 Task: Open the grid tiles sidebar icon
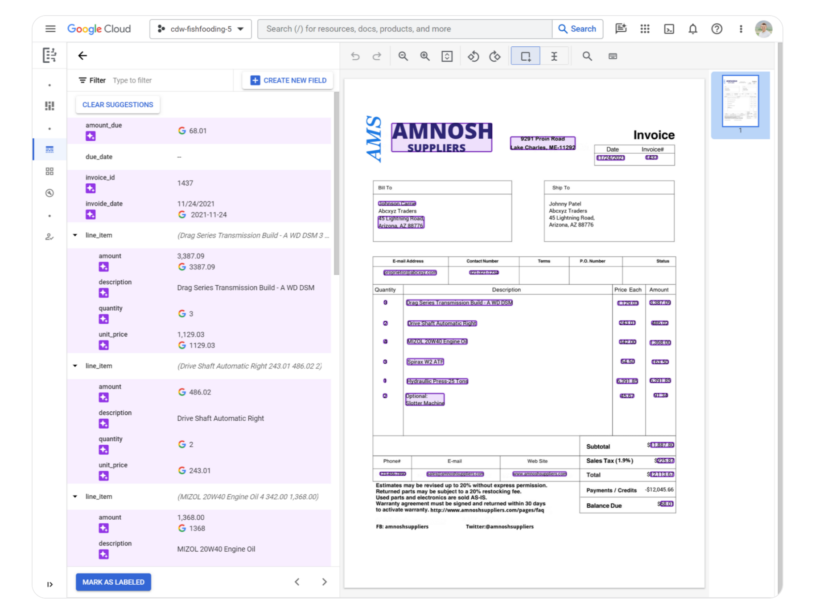[49, 171]
